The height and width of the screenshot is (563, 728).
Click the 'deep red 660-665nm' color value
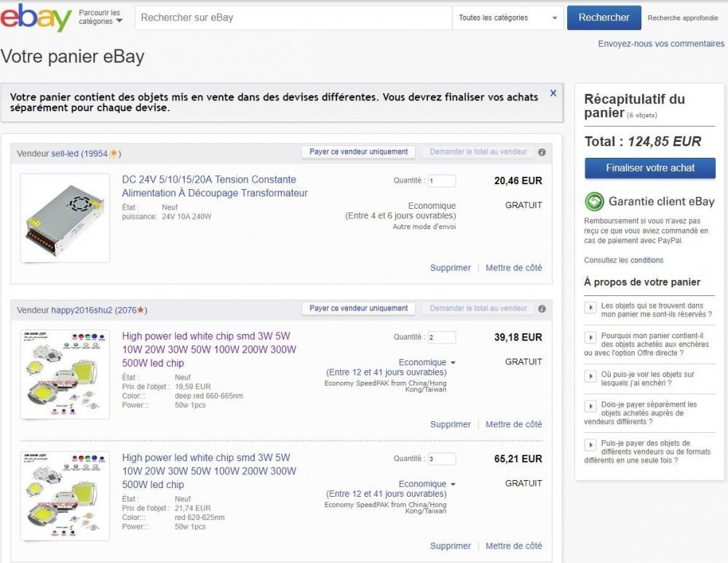pyautogui.click(x=208, y=396)
